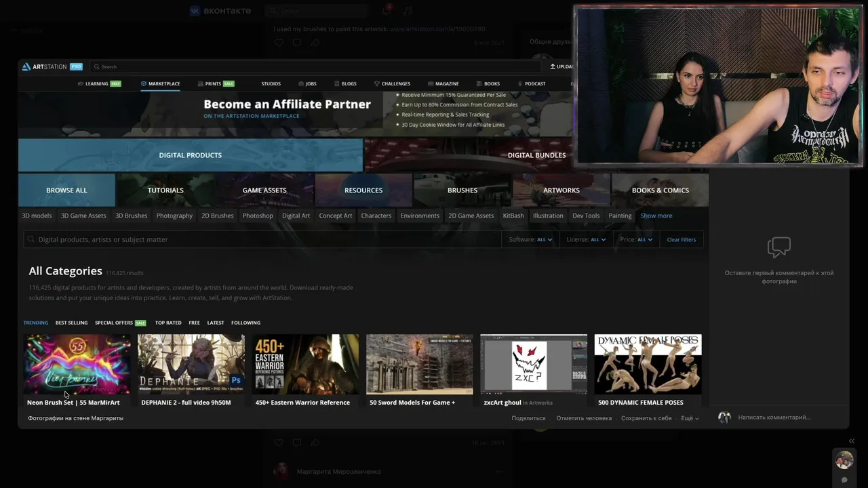
Task: Click the comment bubble icon in photo sidebar
Action: coord(779,247)
